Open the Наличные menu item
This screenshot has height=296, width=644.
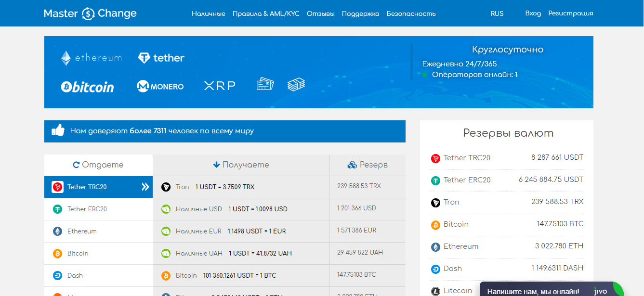click(x=209, y=13)
